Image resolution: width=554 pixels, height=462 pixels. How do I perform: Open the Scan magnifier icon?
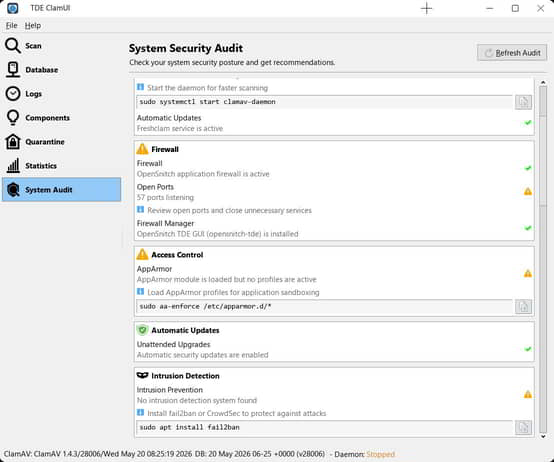[13, 46]
